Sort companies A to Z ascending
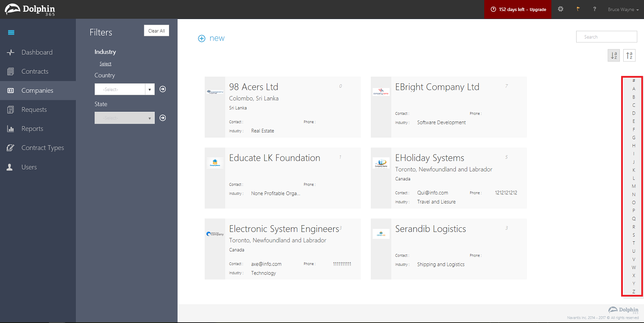This screenshot has height=323, width=644. (x=613, y=55)
